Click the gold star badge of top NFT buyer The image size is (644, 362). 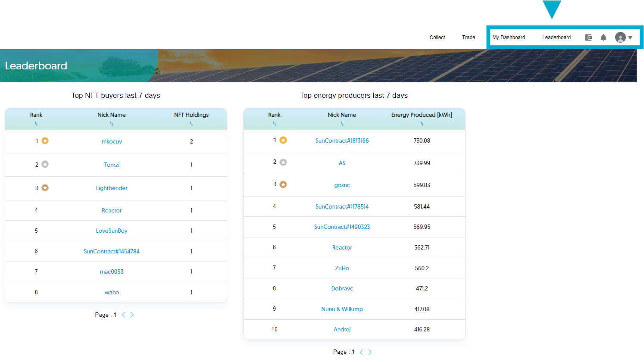click(45, 141)
